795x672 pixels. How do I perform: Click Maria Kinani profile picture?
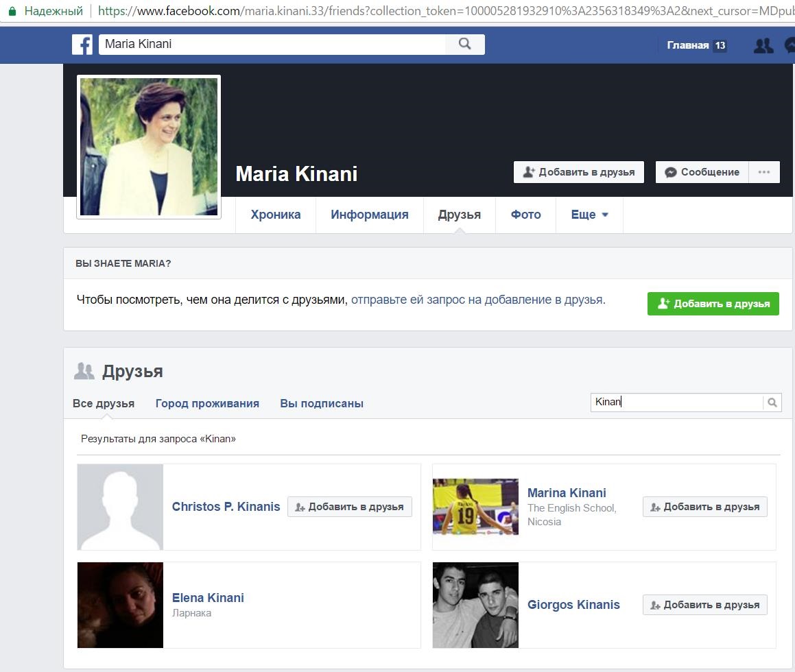(149, 147)
